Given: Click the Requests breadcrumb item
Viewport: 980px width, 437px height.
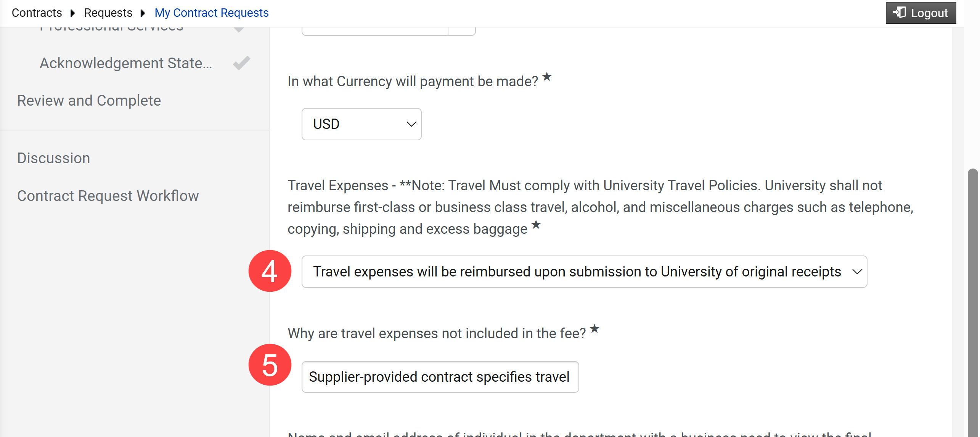Looking at the screenshot, I should click(108, 13).
